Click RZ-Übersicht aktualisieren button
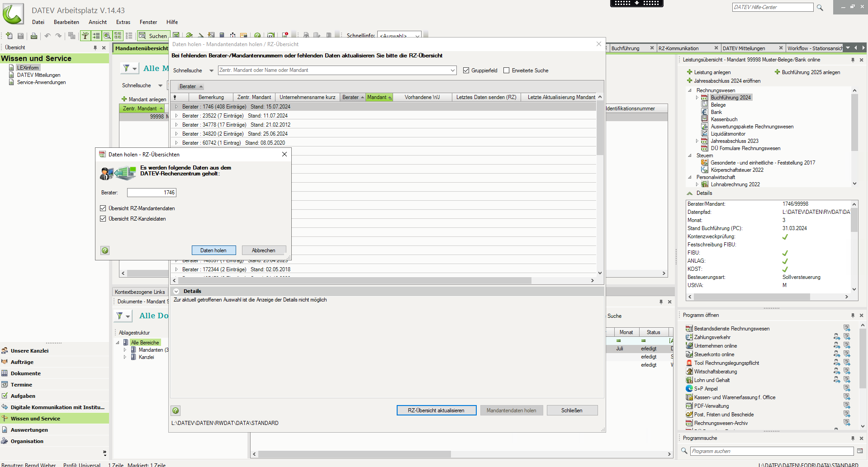Screen dimensions: 868x467 [436, 410]
